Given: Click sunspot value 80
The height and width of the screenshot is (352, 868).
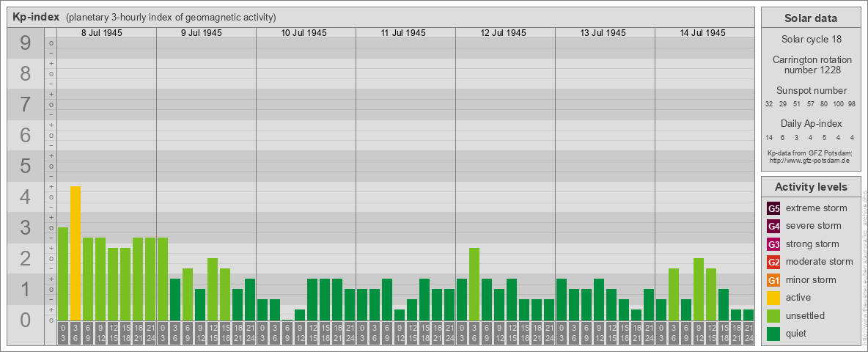Looking at the screenshot, I should pyautogui.click(x=824, y=104).
